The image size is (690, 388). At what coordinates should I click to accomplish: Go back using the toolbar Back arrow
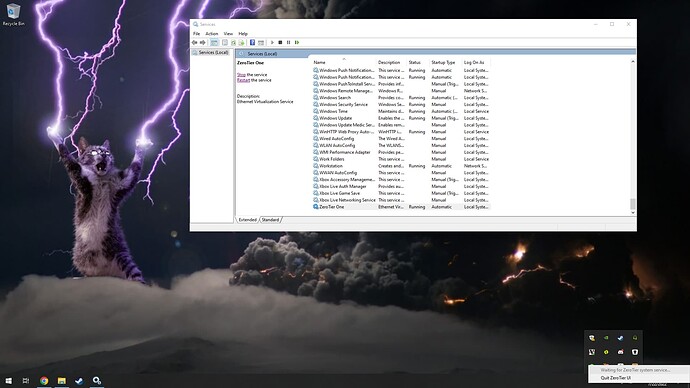point(195,43)
